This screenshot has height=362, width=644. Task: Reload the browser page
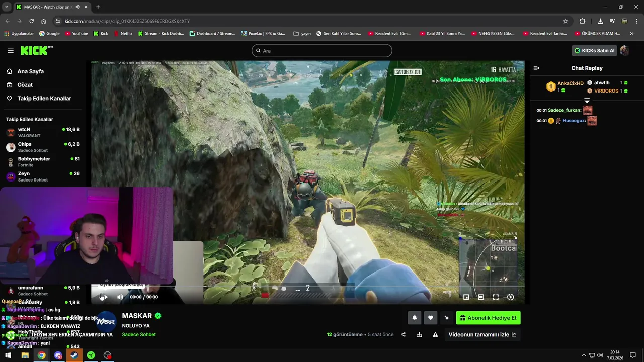[31, 21]
